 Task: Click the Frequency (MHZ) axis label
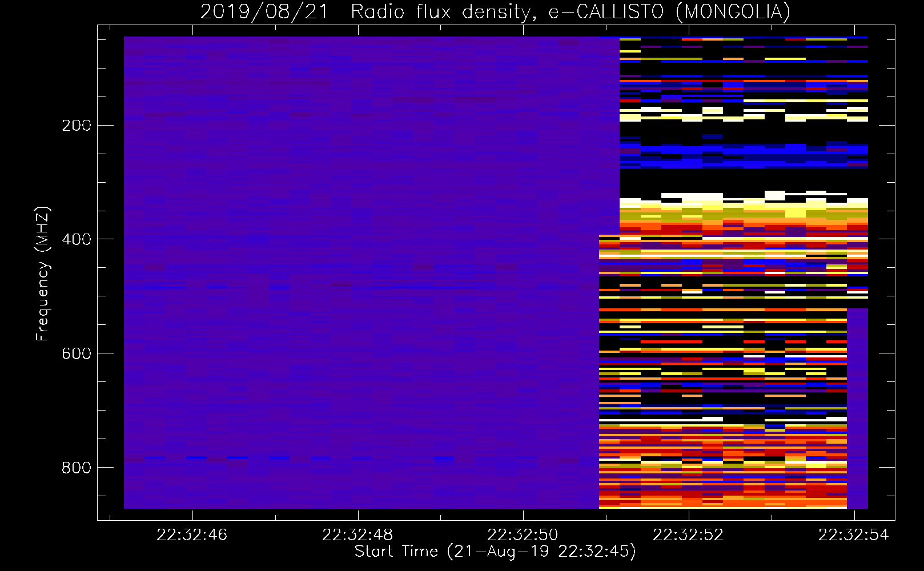tap(43, 274)
